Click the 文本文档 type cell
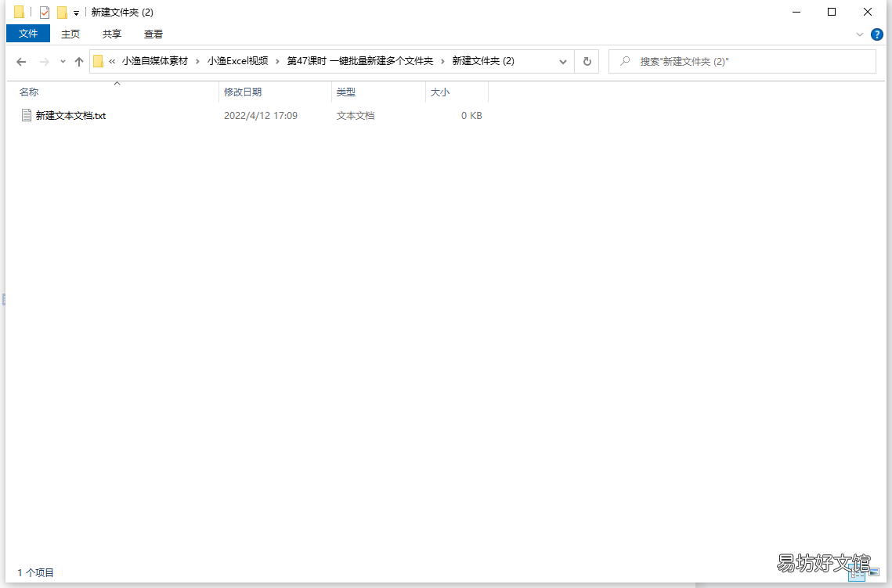892x588 pixels. point(356,115)
